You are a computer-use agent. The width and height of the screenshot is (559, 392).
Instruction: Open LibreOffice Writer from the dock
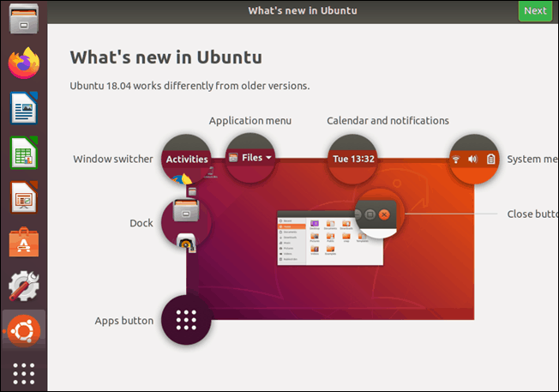(23, 108)
